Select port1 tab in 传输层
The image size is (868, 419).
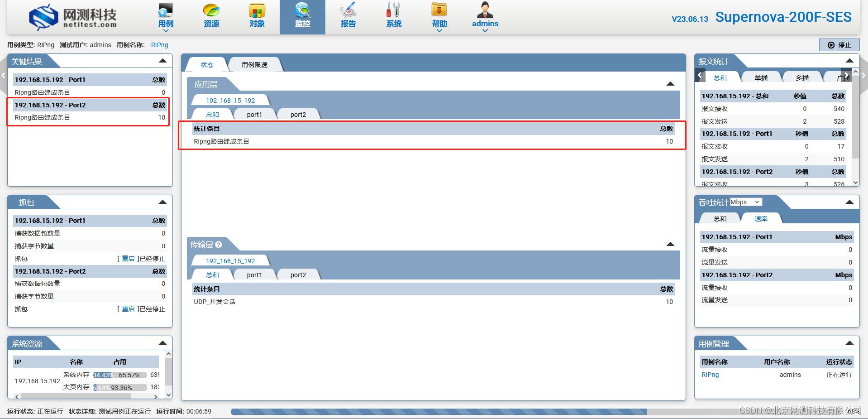(254, 275)
